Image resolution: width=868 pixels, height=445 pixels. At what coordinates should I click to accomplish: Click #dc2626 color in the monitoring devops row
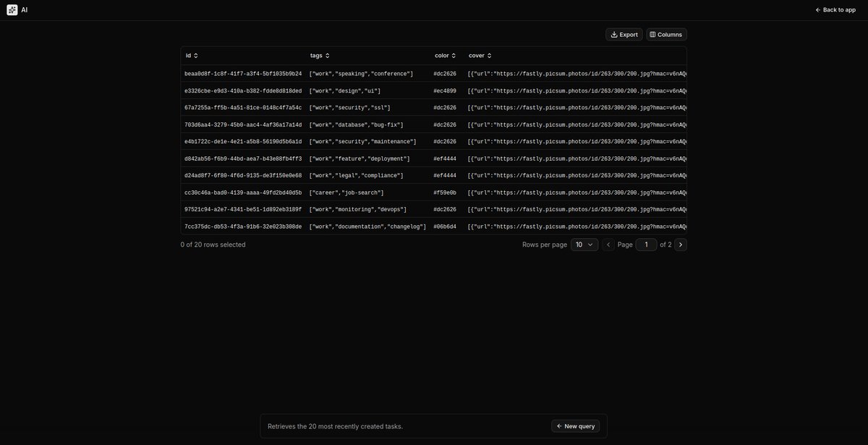pyautogui.click(x=445, y=210)
